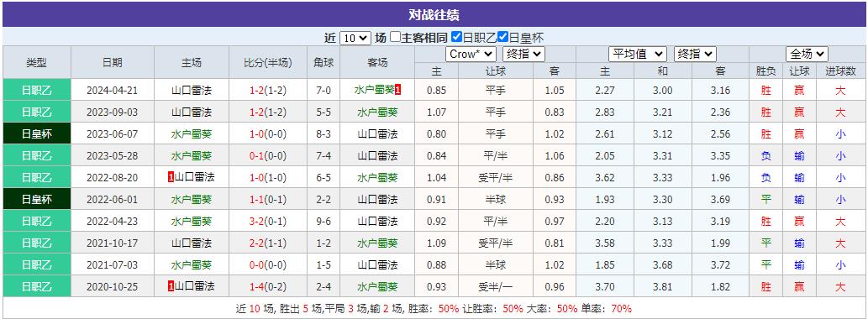Click the 进球数 column header
This screenshot has height=319, width=868.
(x=841, y=71)
